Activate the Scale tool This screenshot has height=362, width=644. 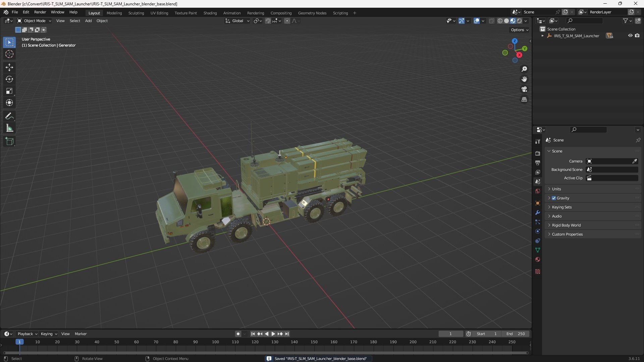pos(9,91)
